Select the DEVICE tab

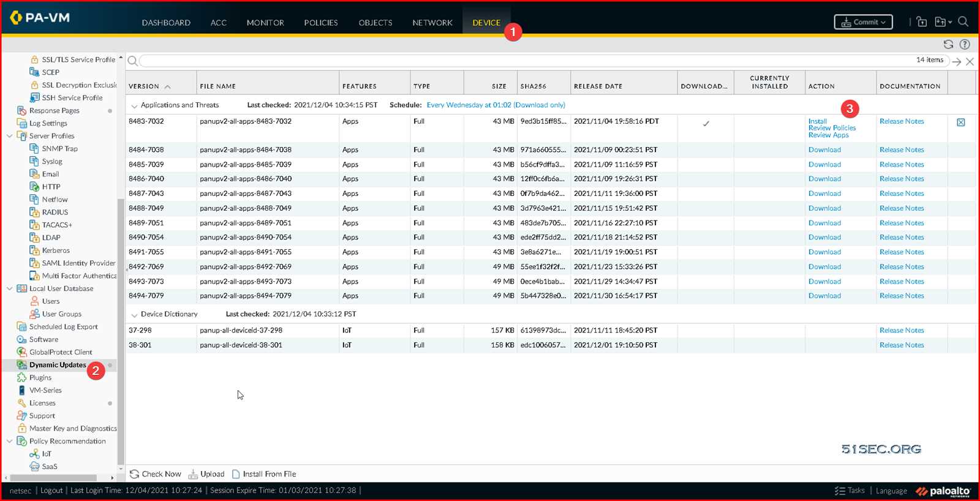pos(486,23)
